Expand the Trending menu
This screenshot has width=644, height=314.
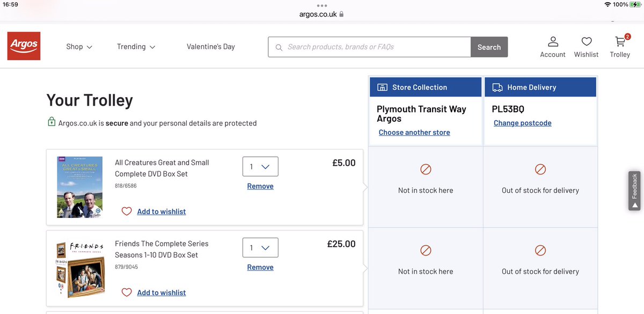point(136,47)
